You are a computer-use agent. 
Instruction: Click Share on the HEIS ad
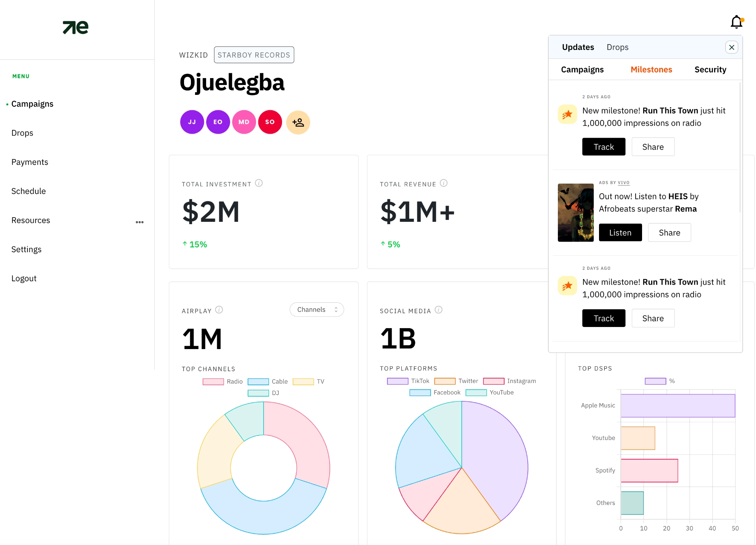pyautogui.click(x=670, y=232)
